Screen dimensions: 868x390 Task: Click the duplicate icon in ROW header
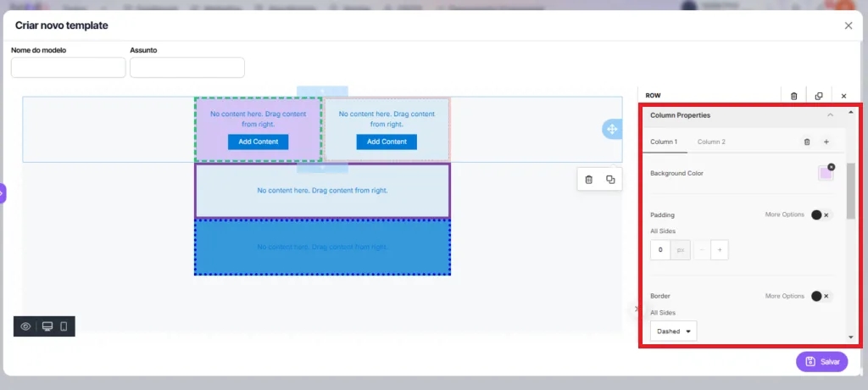[x=819, y=96]
